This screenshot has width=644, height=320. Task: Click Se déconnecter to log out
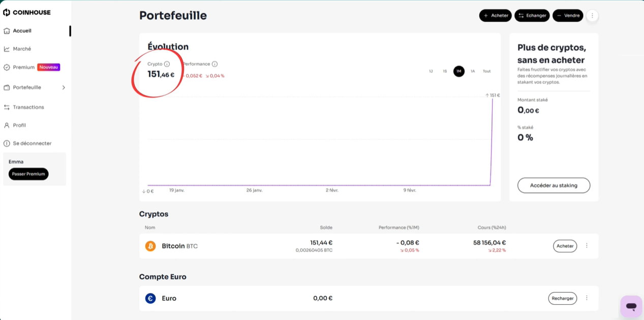(32, 143)
